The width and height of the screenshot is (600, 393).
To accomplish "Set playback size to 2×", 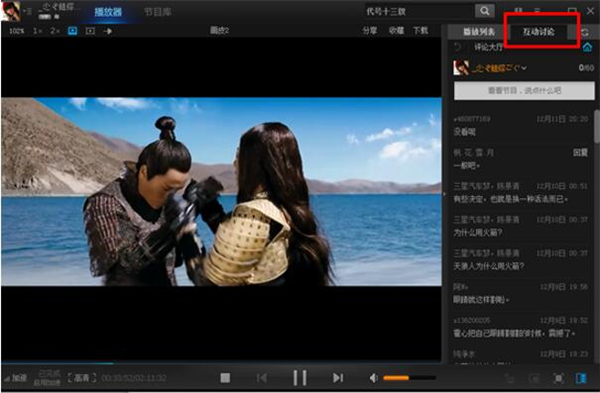I will click(55, 31).
